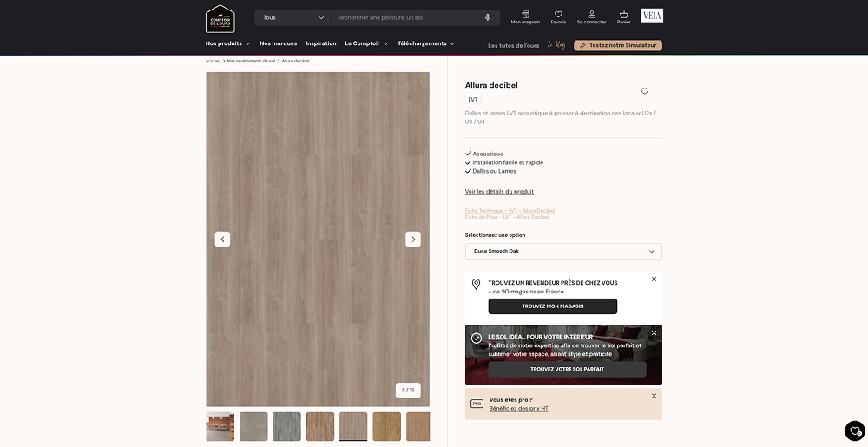Click Bénéficiez des prix HT link
This screenshot has height=447, width=868.
click(519, 409)
